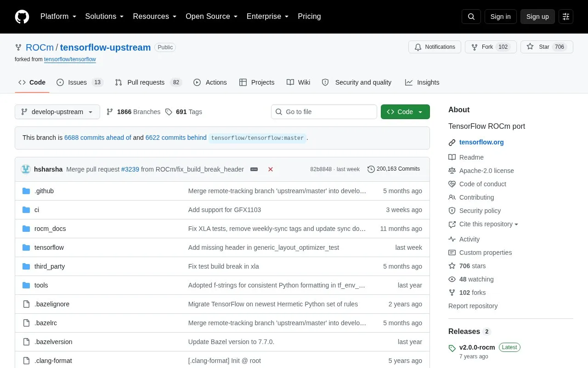Expand the Resources menu
The image size is (588, 368).
coord(154,17)
